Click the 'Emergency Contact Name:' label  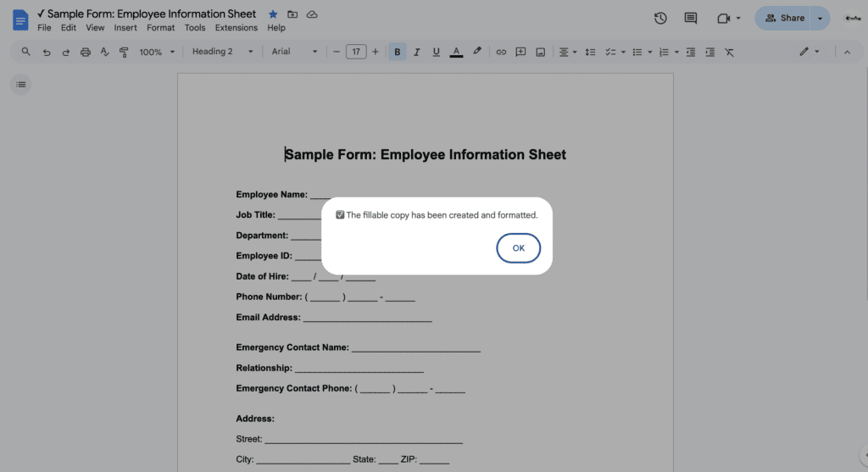[292, 347]
